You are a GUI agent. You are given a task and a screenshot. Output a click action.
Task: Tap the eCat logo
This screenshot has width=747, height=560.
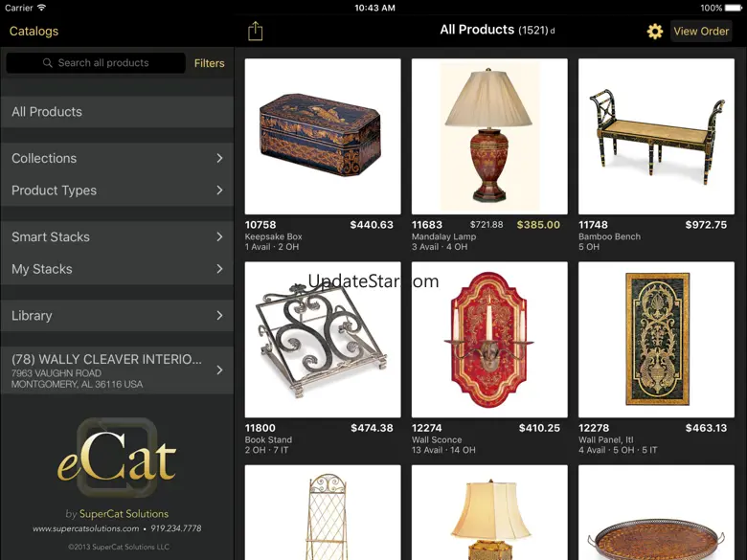click(x=117, y=459)
